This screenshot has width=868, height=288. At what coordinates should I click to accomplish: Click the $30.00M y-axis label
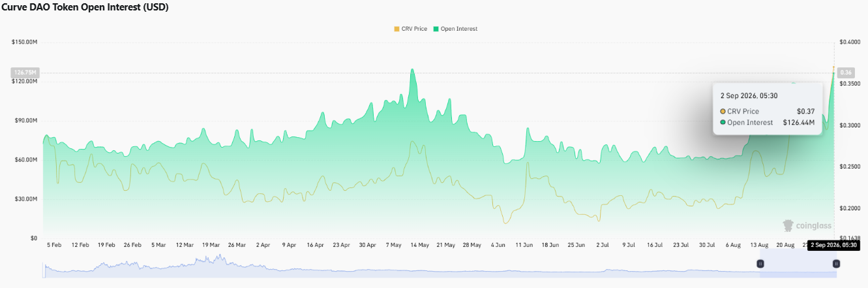(26, 199)
